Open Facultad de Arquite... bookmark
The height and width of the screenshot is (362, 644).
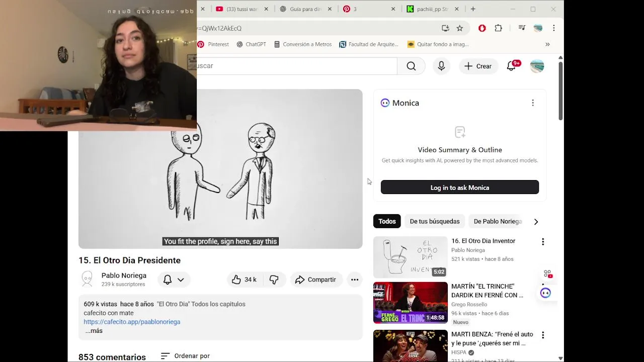coord(369,44)
